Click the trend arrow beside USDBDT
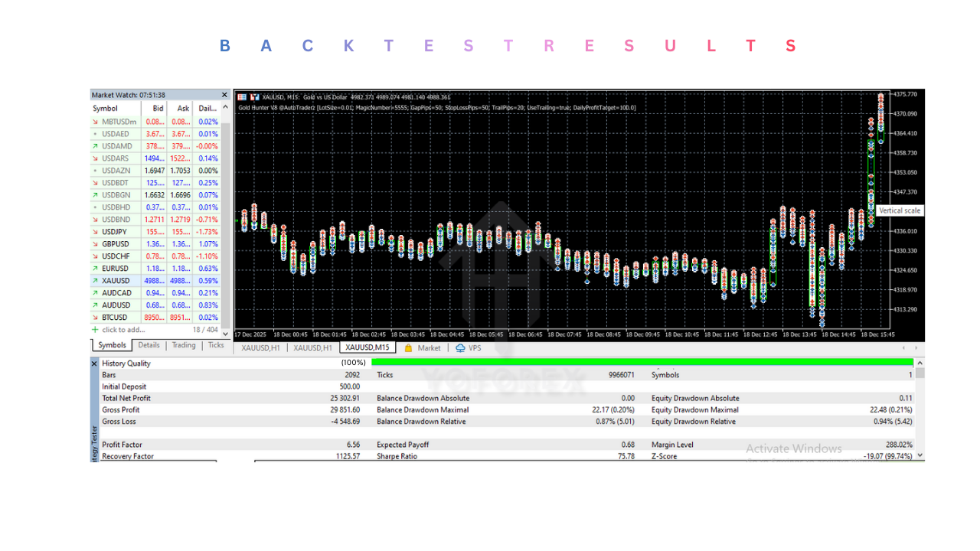Screen dimensions: 980x551 point(95,183)
